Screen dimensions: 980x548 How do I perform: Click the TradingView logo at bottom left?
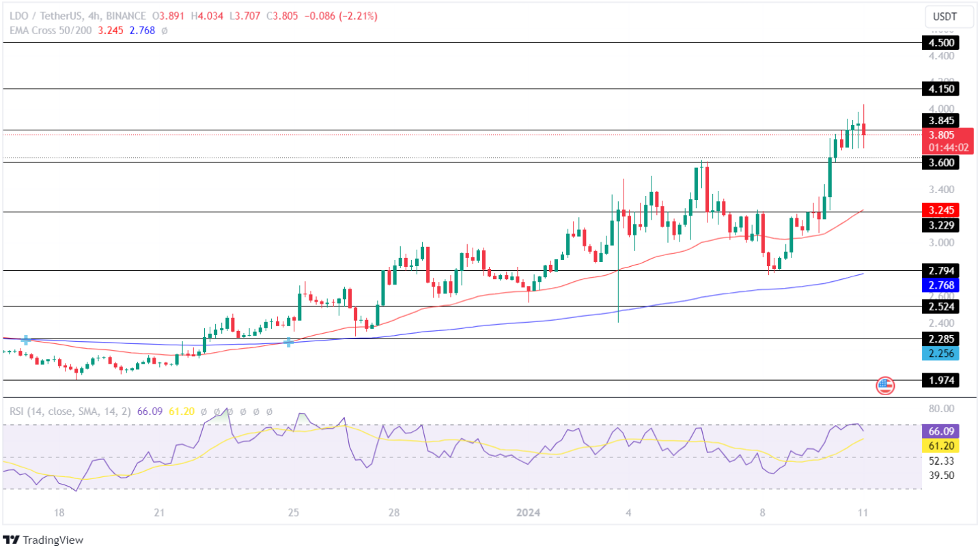click(x=10, y=539)
